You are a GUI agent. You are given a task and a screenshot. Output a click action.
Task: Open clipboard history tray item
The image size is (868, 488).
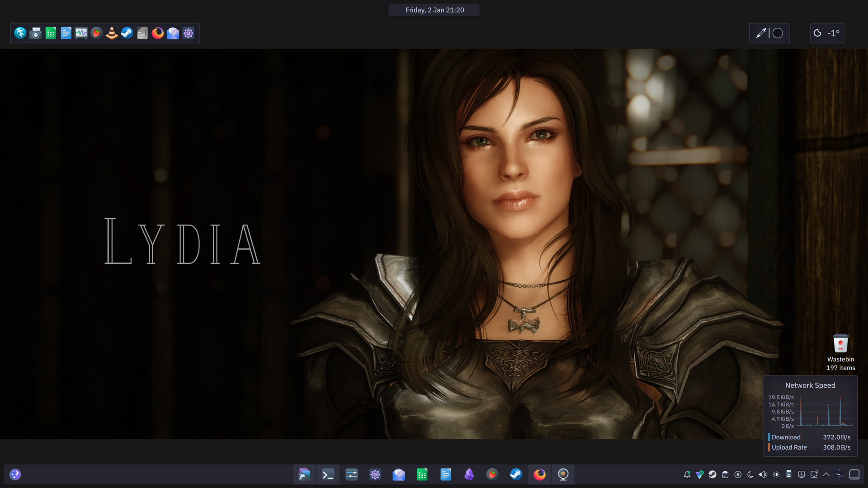pyautogui.click(x=725, y=474)
